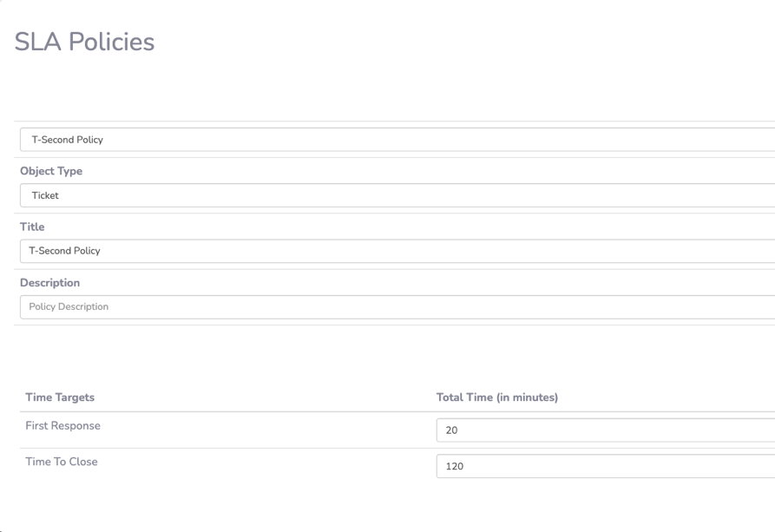Click the First Response minutes field
The image size is (775, 532).
coord(606,430)
